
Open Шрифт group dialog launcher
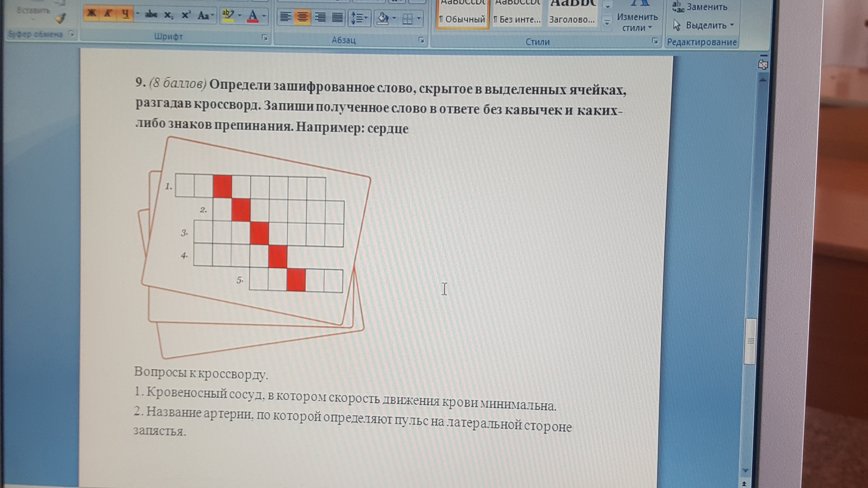click(265, 38)
